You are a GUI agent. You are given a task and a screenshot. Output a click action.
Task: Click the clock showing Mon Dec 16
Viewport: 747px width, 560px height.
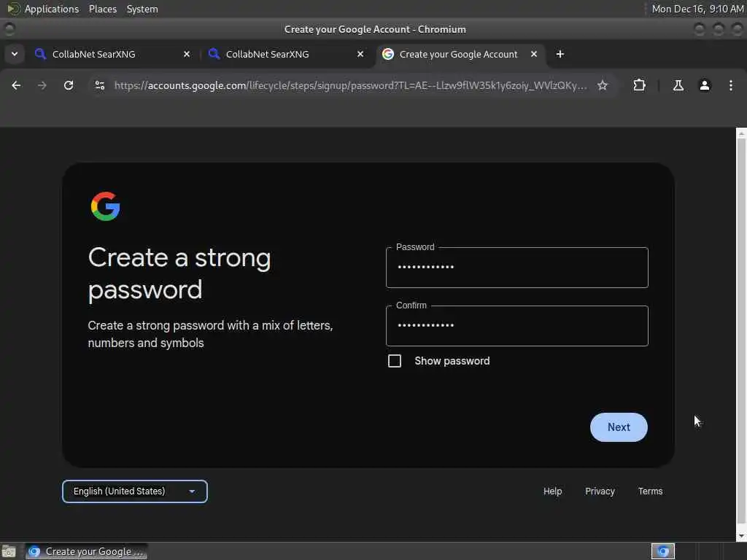point(697,9)
